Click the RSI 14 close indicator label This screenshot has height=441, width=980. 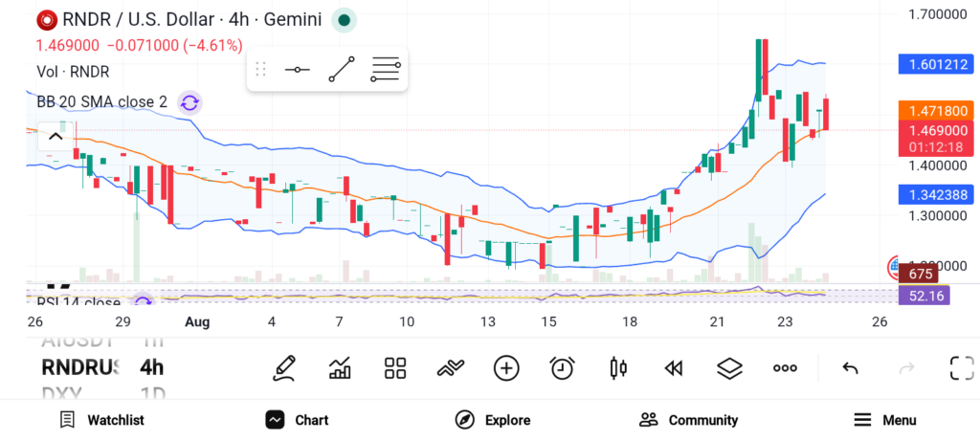[78, 303]
